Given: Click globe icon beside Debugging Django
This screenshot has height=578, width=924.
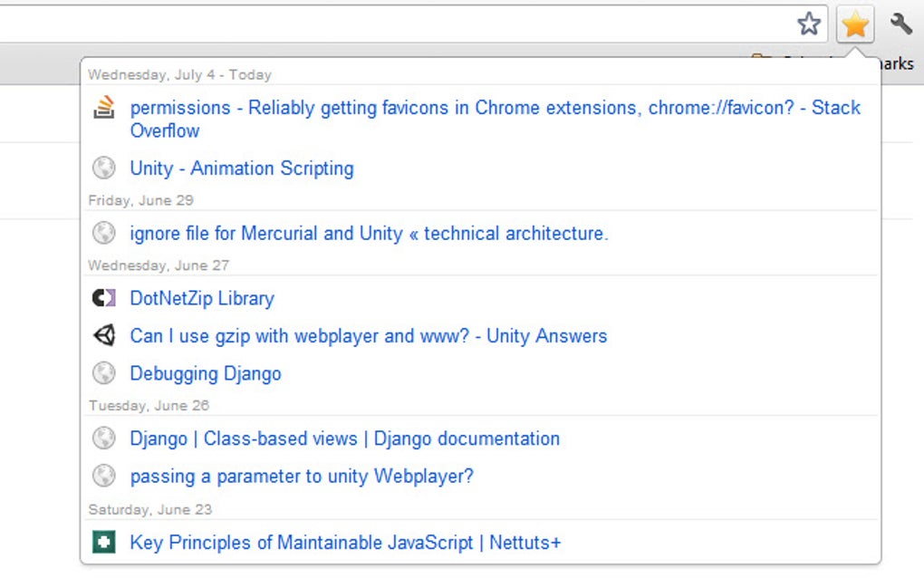Looking at the screenshot, I should (x=104, y=373).
